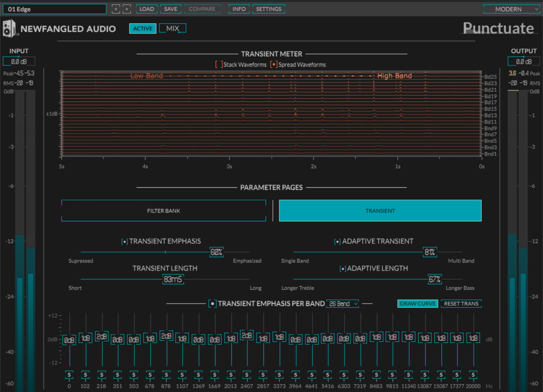Solo the 6303 Hz band

(344, 375)
